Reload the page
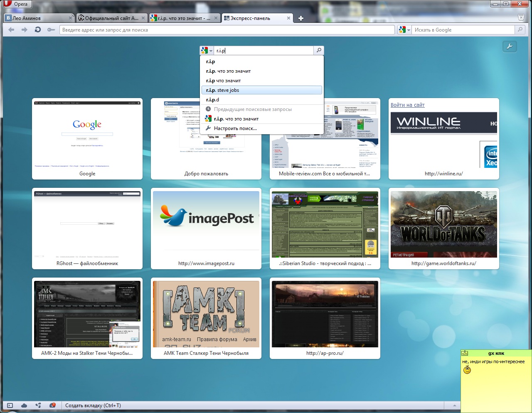The image size is (532, 413). tap(38, 30)
